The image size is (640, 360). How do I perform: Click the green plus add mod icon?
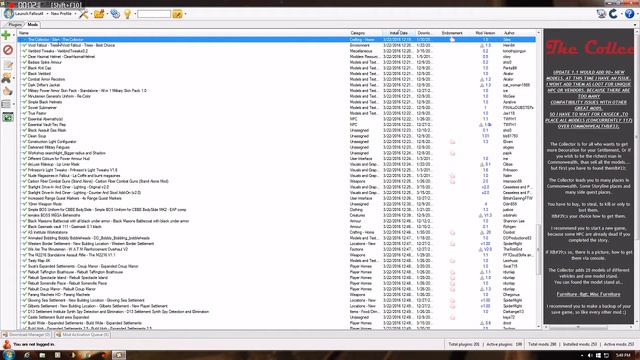click(x=6, y=35)
